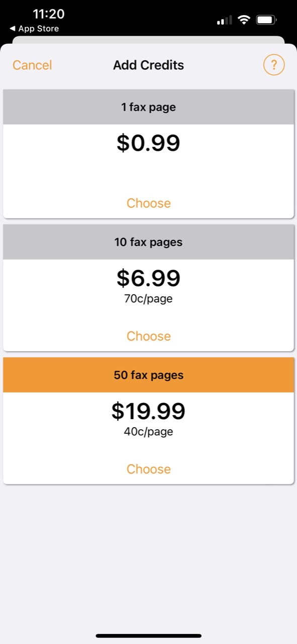Select the orange 50 fax pages header
This screenshot has width=297, height=644.
[149, 375]
